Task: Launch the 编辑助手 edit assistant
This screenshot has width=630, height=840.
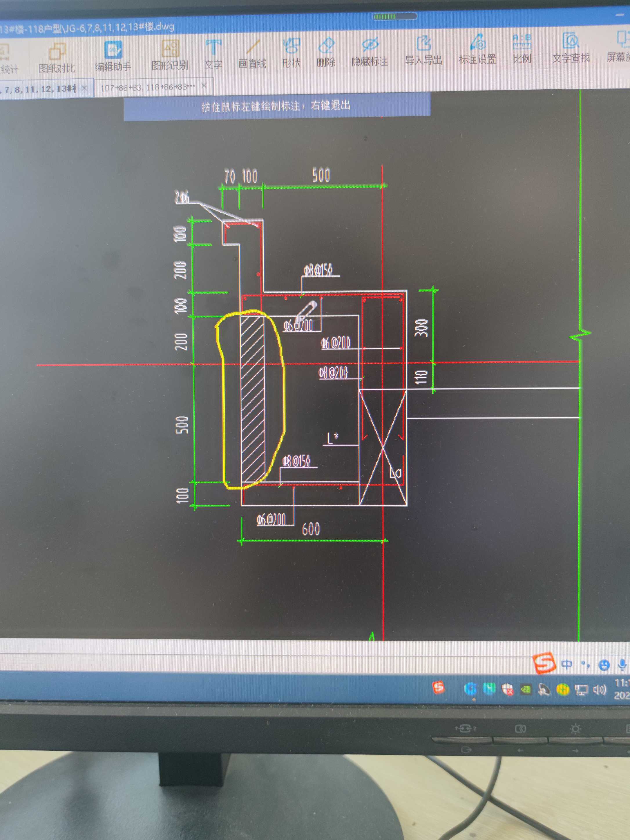Action: tap(113, 56)
